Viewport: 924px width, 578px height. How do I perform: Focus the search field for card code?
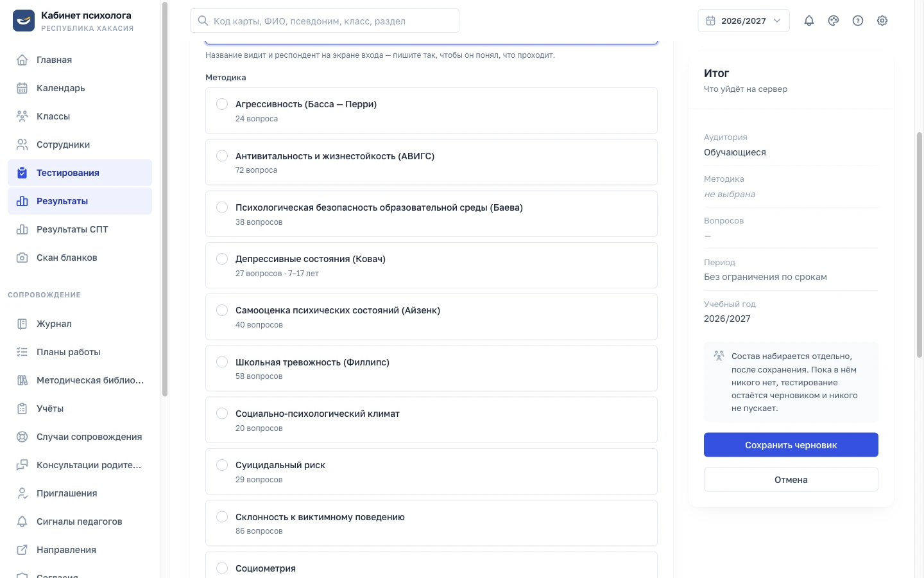pyautogui.click(x=325, y=21)
